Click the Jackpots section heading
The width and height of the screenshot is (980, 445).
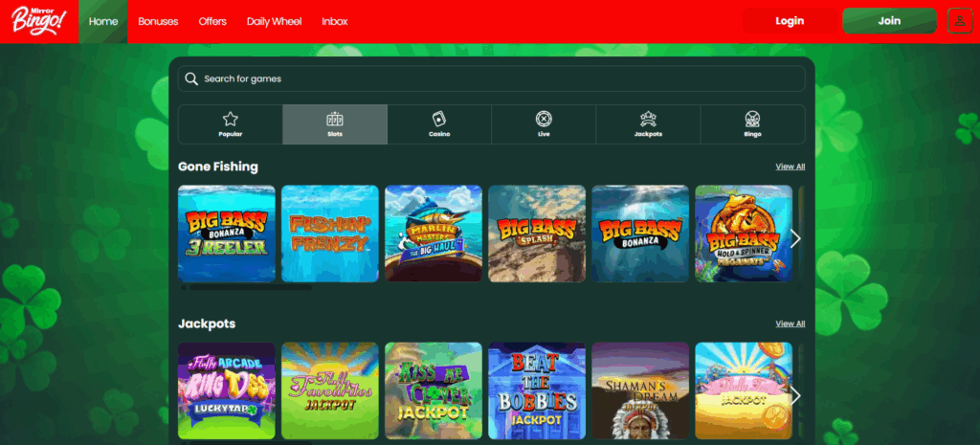tap(207, 323)
